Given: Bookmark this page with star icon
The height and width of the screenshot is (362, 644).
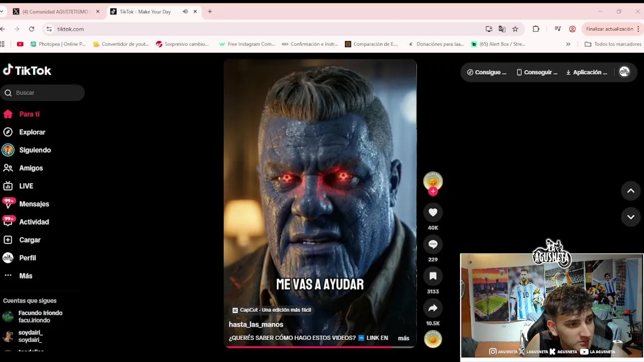Looking at the screenshot, I should coord(515,29).
